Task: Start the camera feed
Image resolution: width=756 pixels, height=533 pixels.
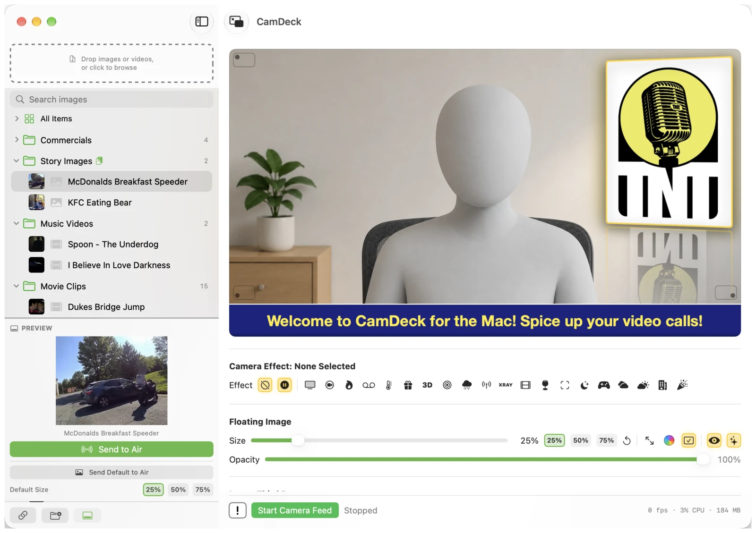Action: [x=295, y=510]
